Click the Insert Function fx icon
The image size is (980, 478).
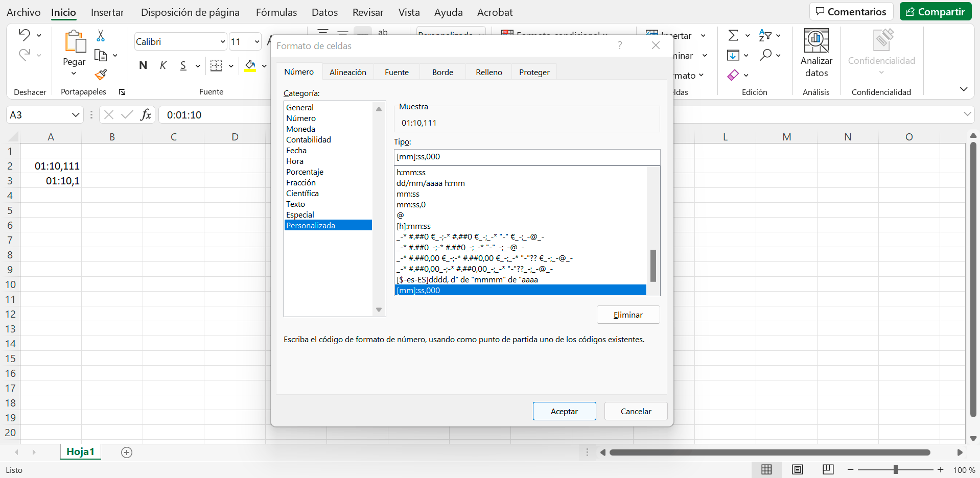146,114
